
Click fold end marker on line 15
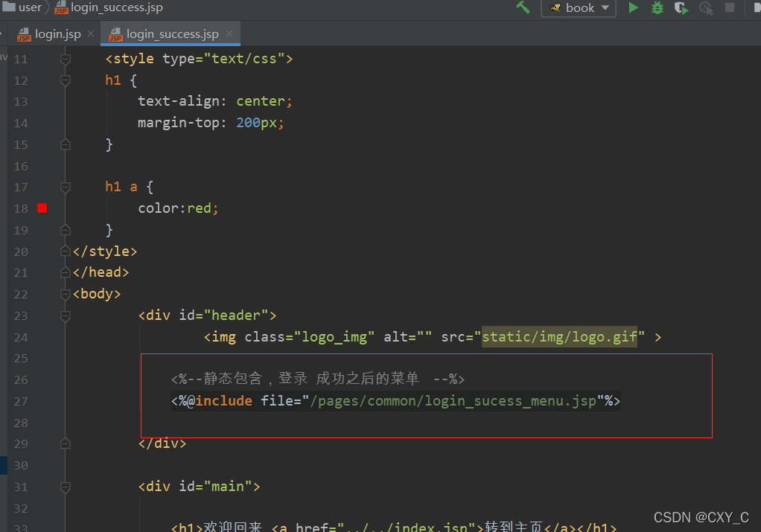(x=65, y=144)
